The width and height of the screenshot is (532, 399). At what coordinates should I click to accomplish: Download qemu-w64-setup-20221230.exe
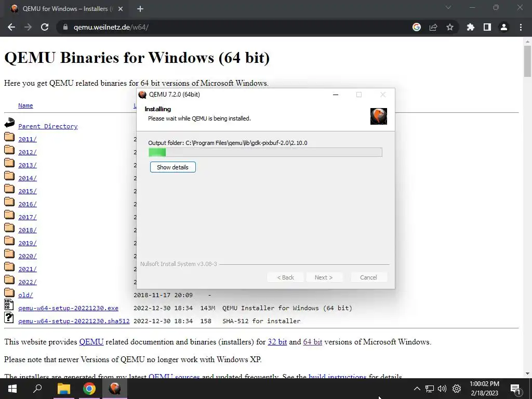click(68, 308)
